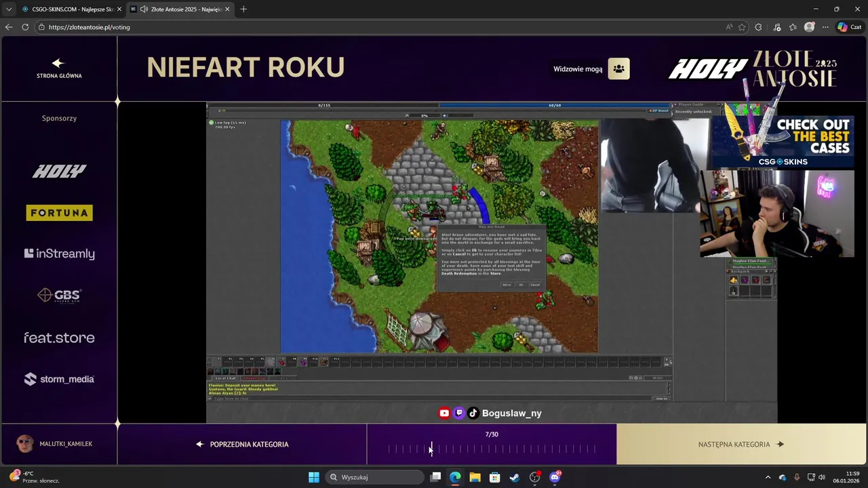Go back to Strona Główna

point(59,68)
